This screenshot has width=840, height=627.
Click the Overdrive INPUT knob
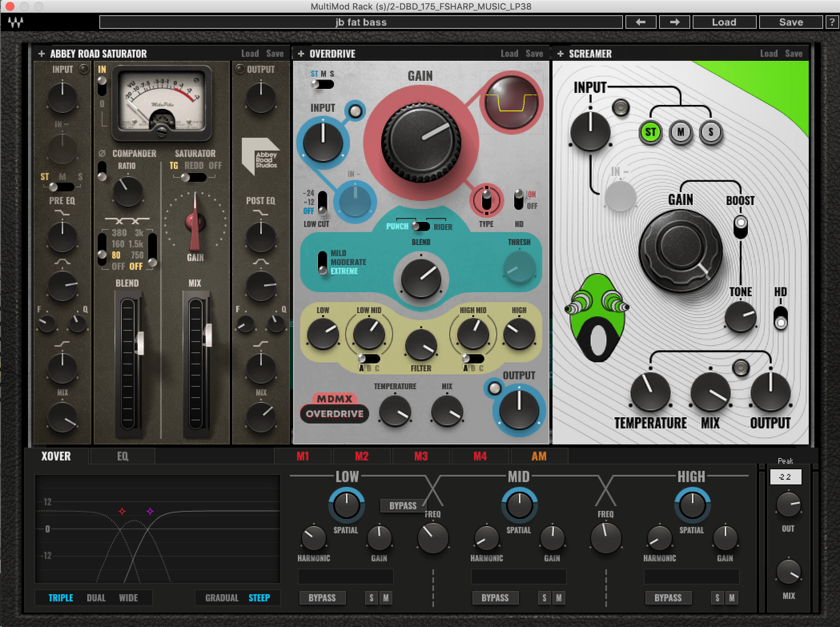pos(323,142)
